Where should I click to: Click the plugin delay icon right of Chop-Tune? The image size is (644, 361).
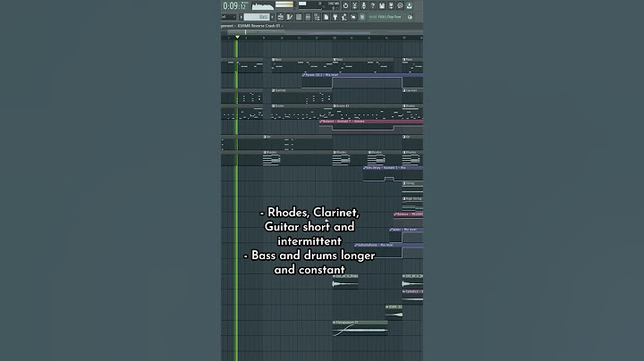tap(410, 17)
